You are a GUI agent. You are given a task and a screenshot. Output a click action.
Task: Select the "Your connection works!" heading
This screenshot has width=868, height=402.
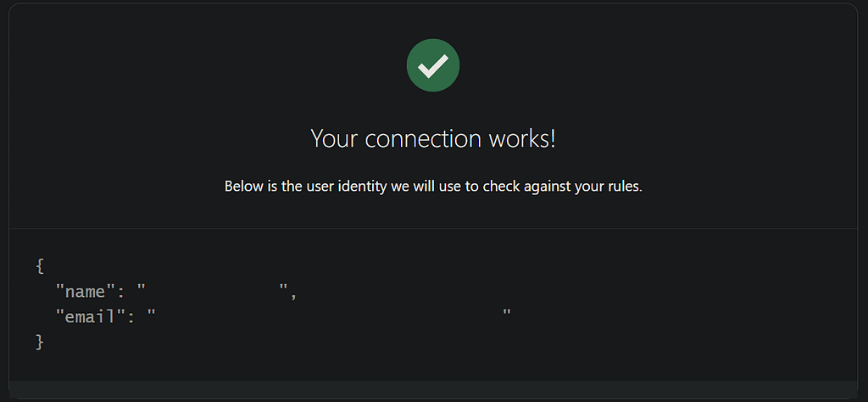pyautogui.click(x=433, y=138)
